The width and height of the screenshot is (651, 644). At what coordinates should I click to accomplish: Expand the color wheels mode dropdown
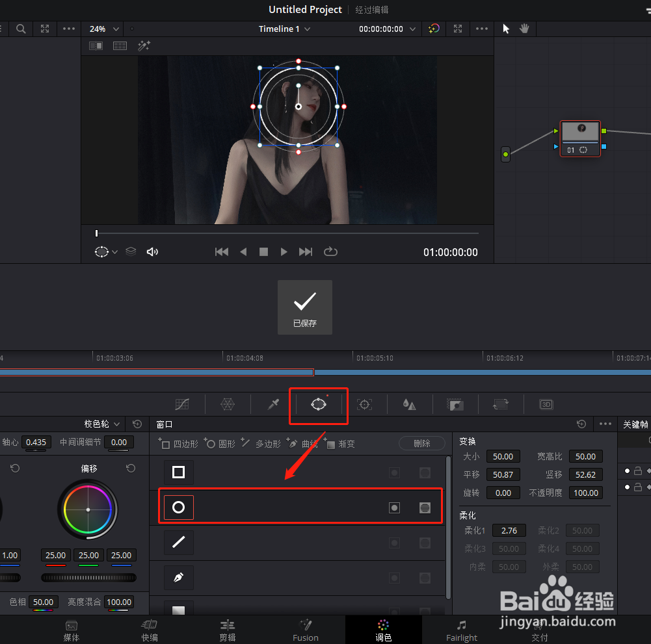101,424
